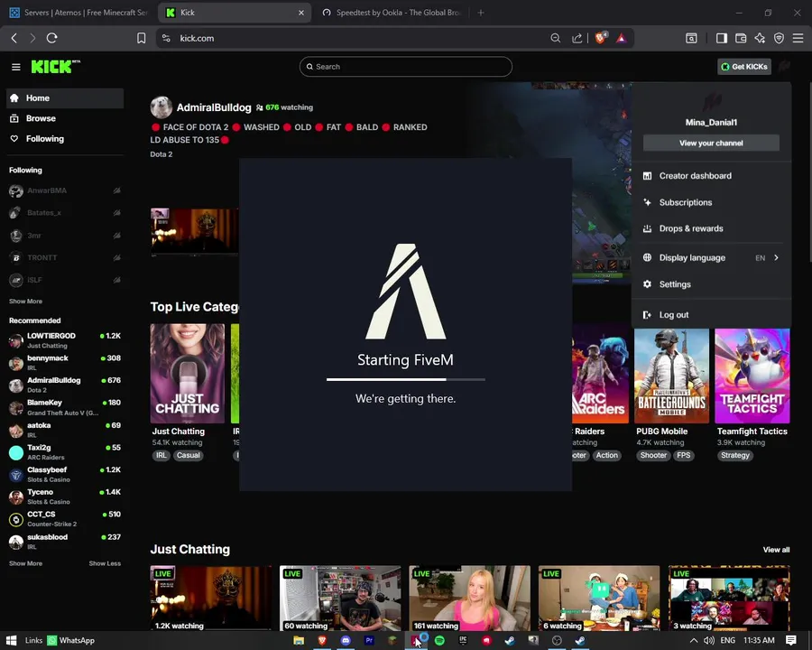This screenshot has width=812, height=650.
Task: Select the Casual tag under Just Chatting
Action: (188, 455)
